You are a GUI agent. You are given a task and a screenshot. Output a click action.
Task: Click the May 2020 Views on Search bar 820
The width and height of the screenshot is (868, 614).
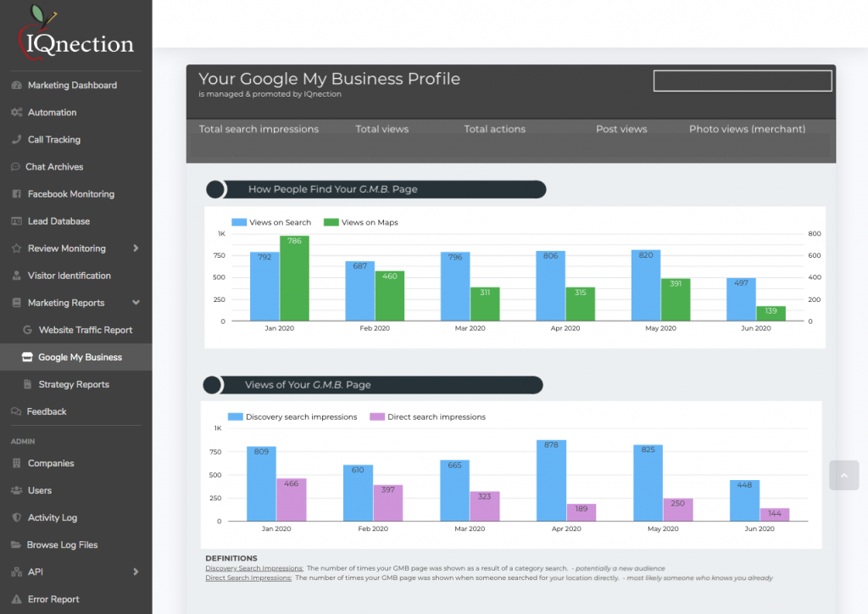[x=646, y=285]
